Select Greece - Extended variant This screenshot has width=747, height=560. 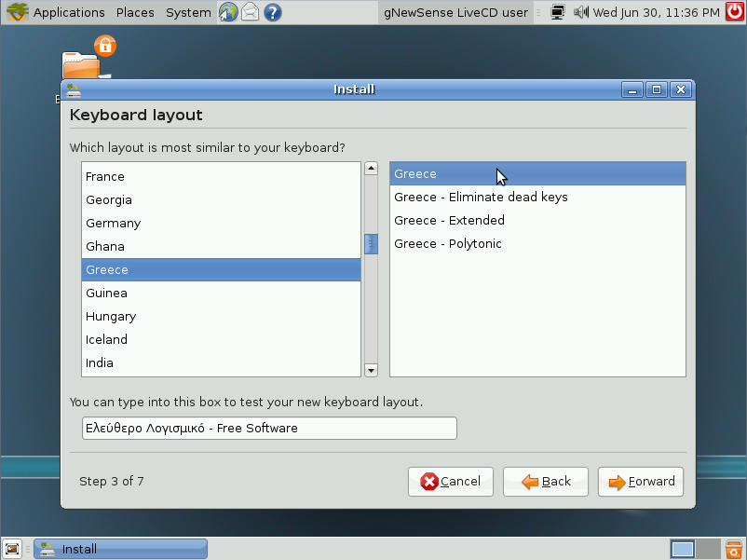pos(537,220)
